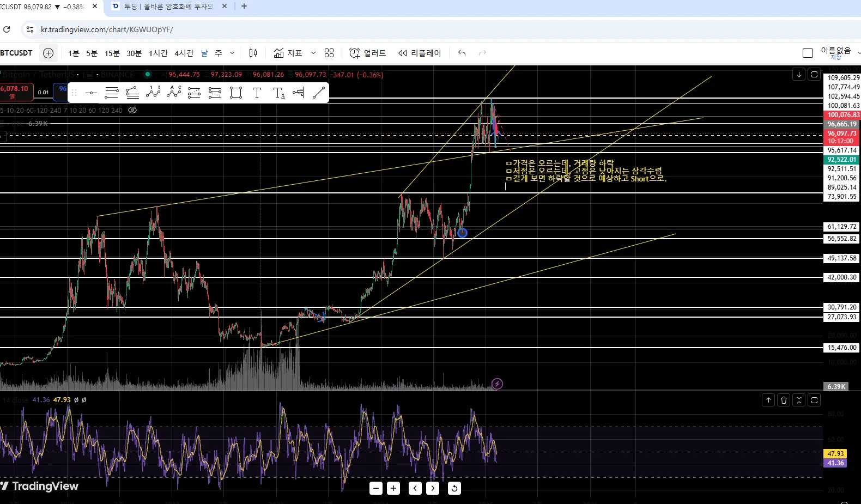This screenshot has height=504, width=861.
Task: Select the Elliott 1-5 wave tool
Action: (153, 93)
